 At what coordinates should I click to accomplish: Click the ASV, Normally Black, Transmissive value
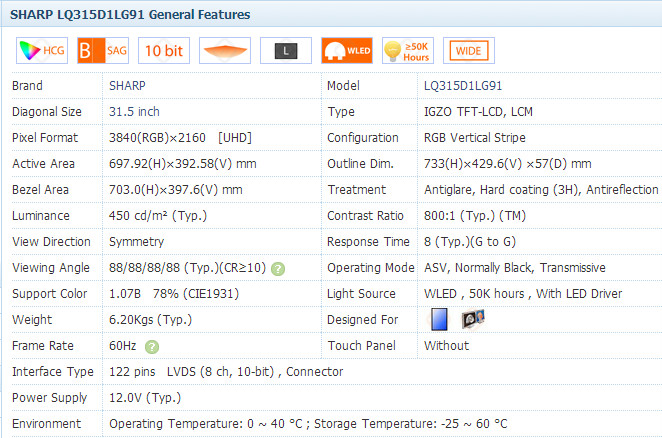515,268
